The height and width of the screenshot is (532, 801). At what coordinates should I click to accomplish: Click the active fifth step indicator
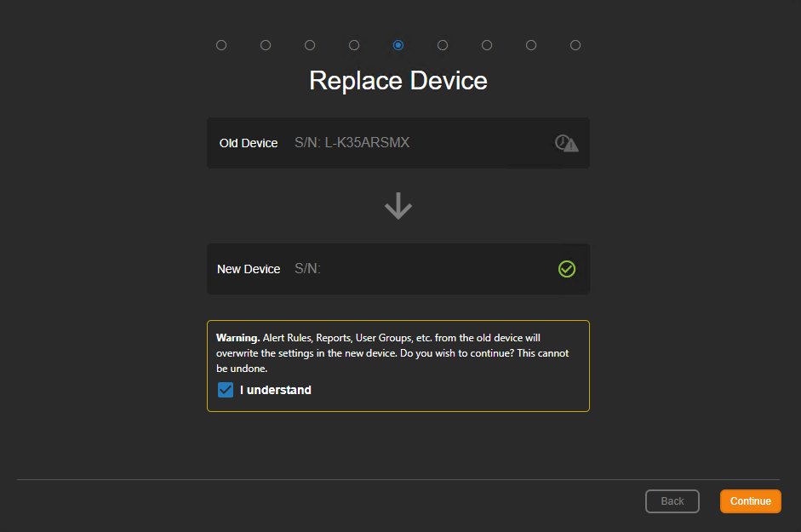coord(398,45)
